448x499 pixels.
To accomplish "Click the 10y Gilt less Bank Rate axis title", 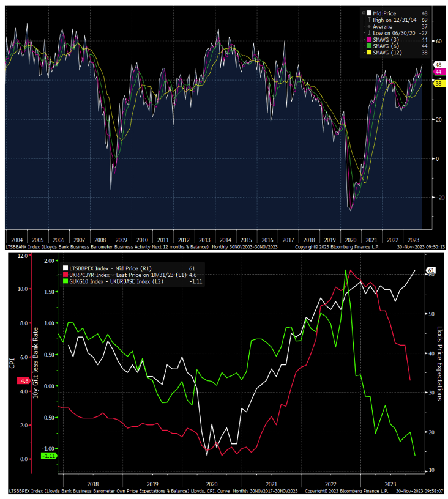I will pos(35,363).
